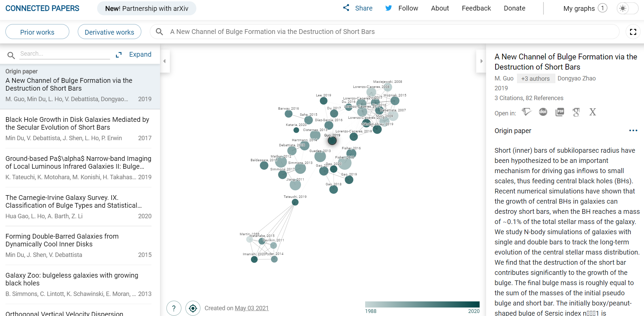The height and width of the screenshot is (316, 644).
Task: Open the help question mark button
Action: click(x=174, y=308)
